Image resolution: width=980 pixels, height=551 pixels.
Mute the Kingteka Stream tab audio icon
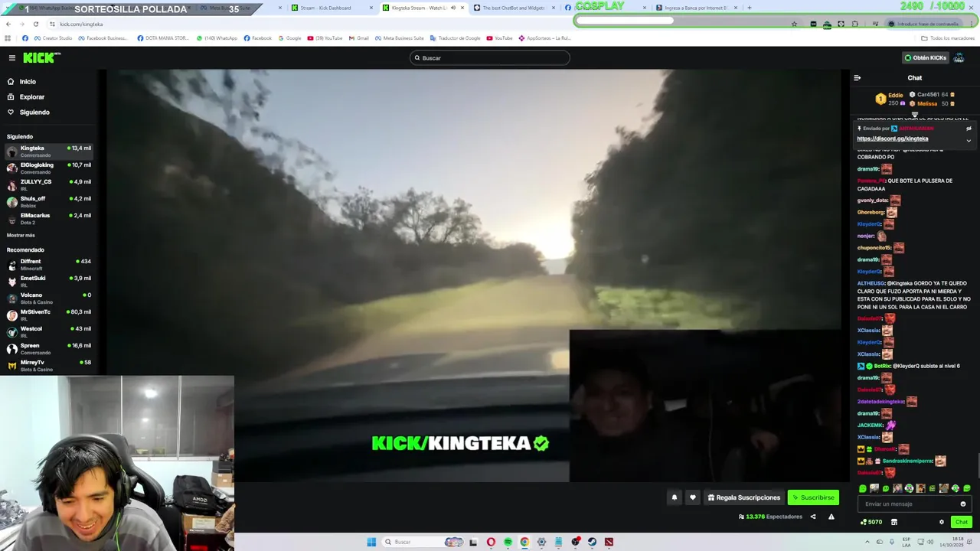point(453,8)
